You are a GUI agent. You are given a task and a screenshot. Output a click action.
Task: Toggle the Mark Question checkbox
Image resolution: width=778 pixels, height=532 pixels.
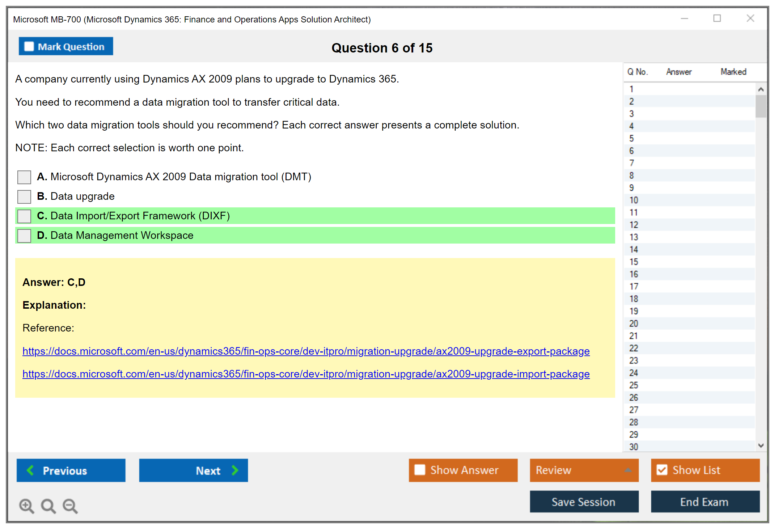pos(29,46)
